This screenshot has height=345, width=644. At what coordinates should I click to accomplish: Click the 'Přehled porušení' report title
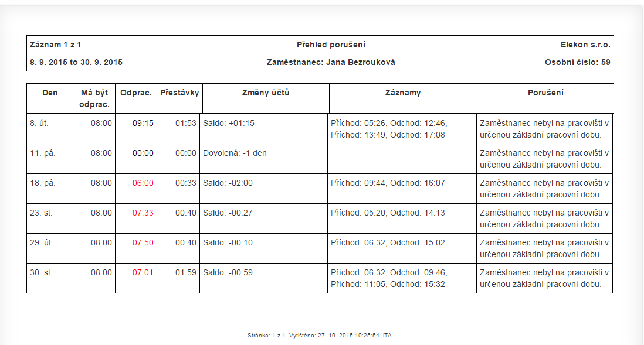pyautogui.click(x=331, y=45)
